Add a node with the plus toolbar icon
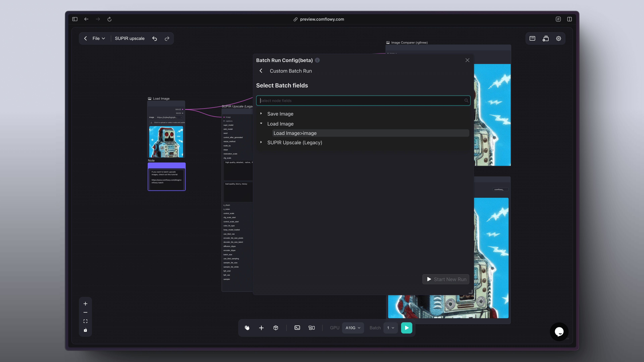644x362 pixels. click(261, 328)
